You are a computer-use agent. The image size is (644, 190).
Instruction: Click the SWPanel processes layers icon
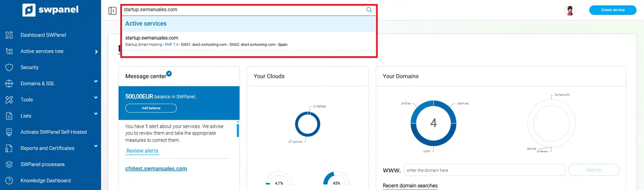[9, 164]
